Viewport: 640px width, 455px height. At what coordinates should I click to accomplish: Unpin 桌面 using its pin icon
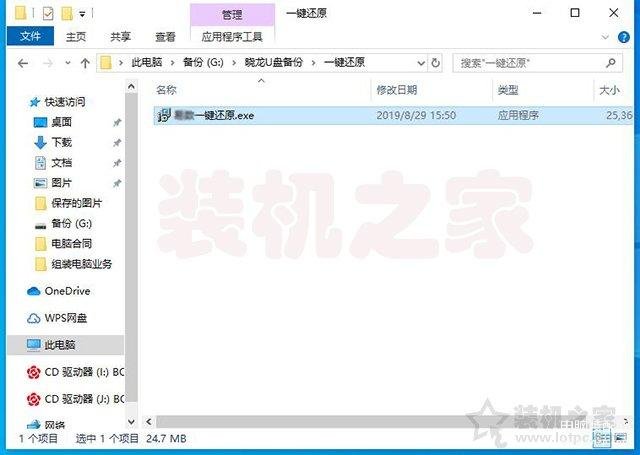[117, 122]
